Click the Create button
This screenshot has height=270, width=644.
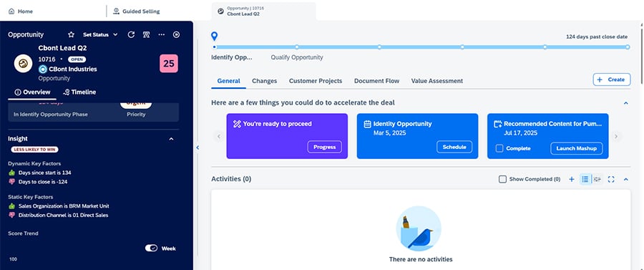(612, 79)
